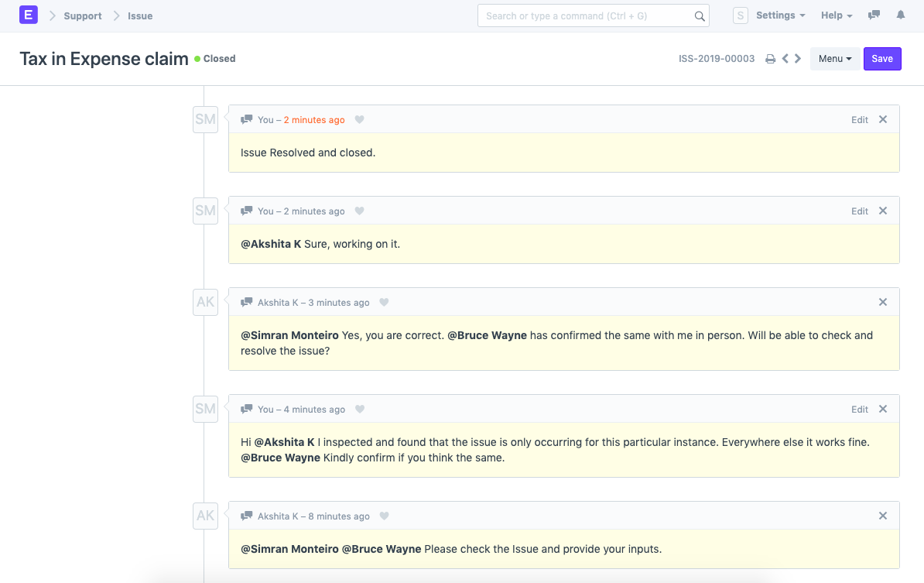Click the user avatar S icon

click(741, 15)
